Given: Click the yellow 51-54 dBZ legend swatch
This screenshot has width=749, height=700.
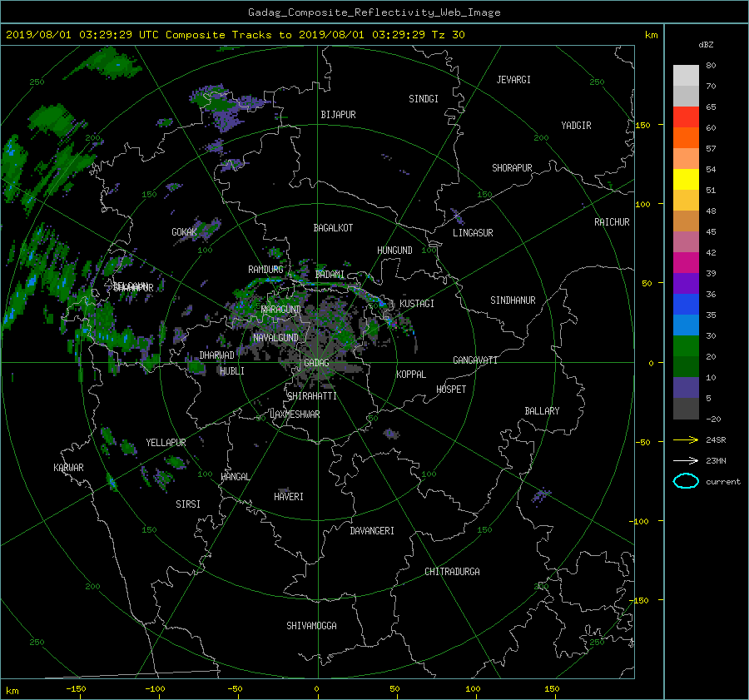Looking at the screenshot, I should click(x=686, y=179).
